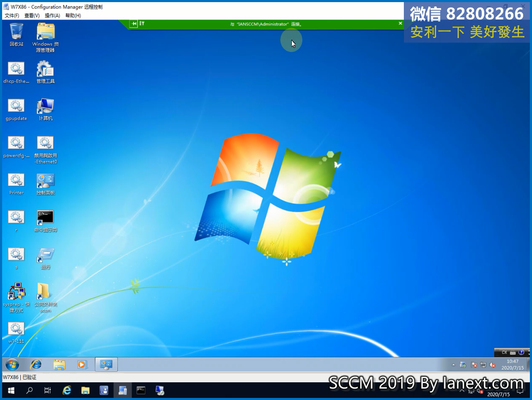Open the host Windows 10 Start button
Image resolution: width=532 pixels, height=400 pixels.
click(11, 391)
